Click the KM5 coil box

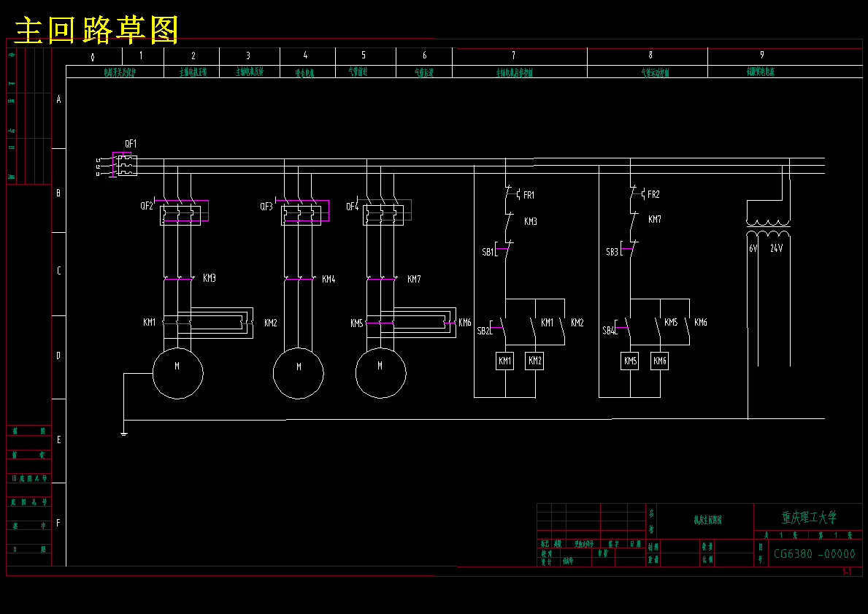click(630, 361)
